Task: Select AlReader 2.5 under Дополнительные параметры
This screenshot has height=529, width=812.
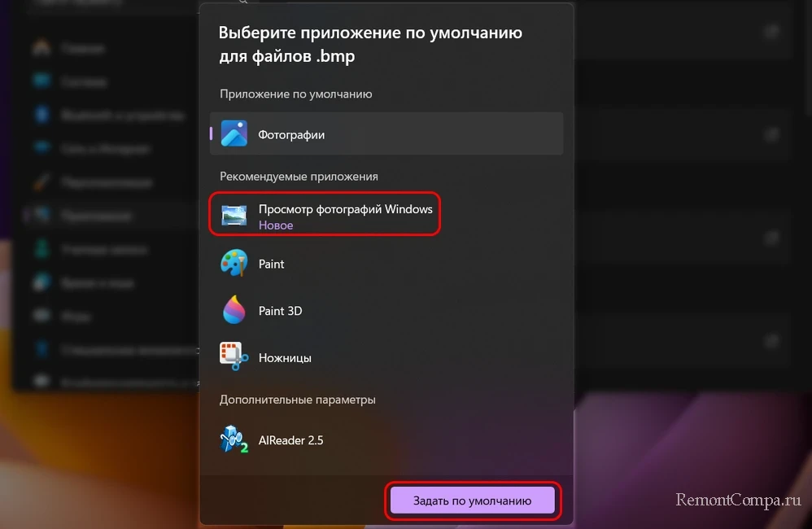Action: 386,439
